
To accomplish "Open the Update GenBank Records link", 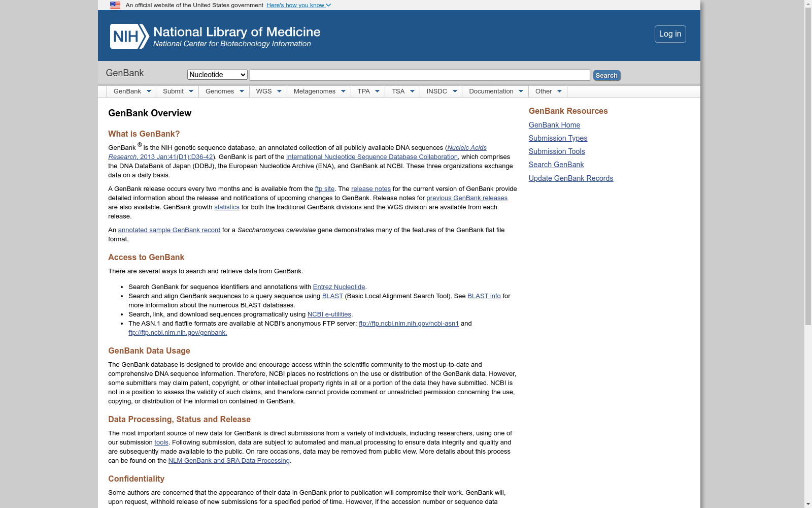I will (571, 178).
